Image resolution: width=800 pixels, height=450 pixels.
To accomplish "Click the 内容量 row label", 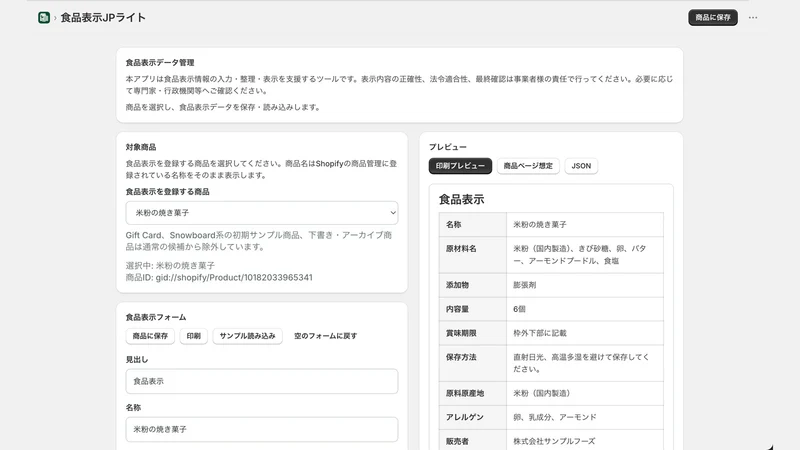I will (472, 309).
